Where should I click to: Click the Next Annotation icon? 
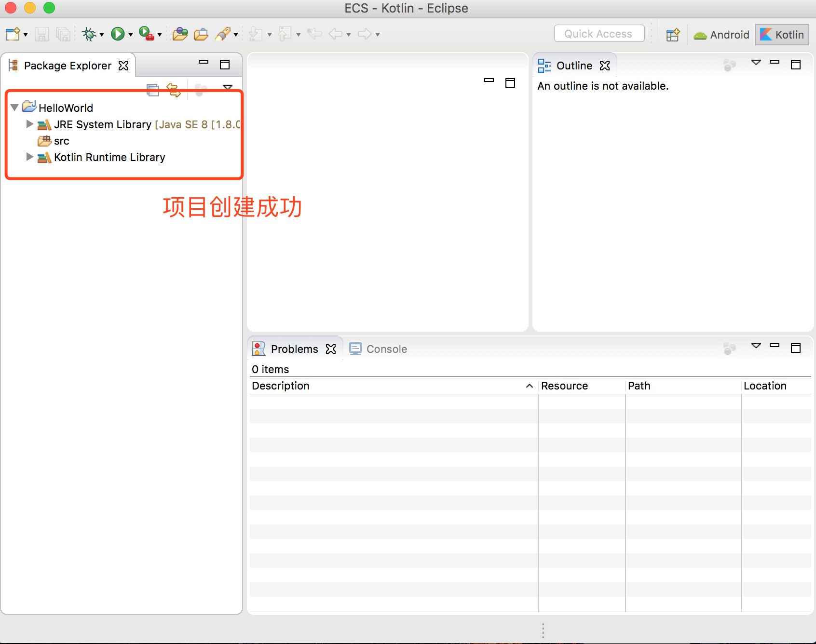point(256,34)
